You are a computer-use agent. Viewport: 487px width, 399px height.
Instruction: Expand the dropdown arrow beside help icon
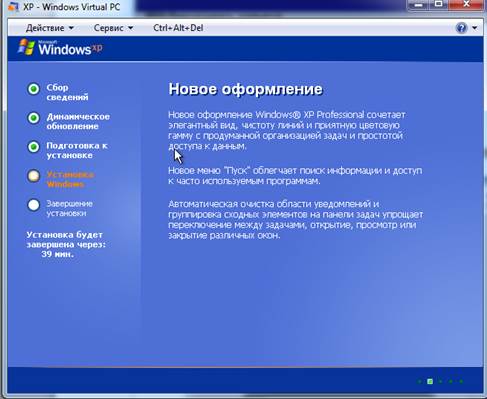(475, 28)
